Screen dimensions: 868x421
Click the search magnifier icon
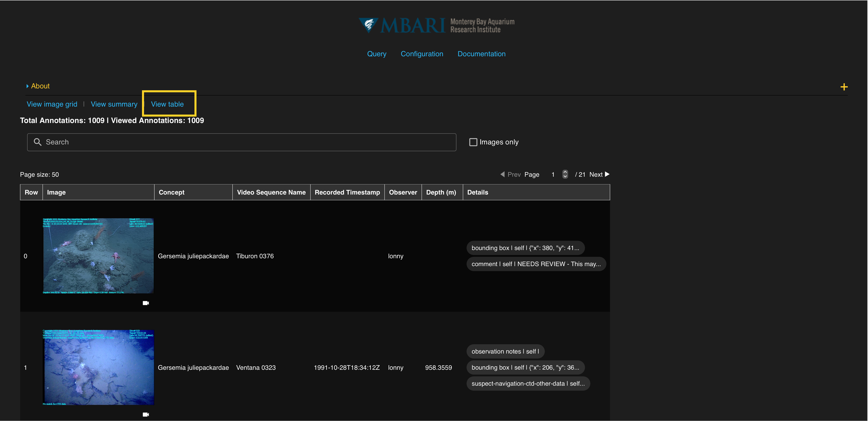37,142
